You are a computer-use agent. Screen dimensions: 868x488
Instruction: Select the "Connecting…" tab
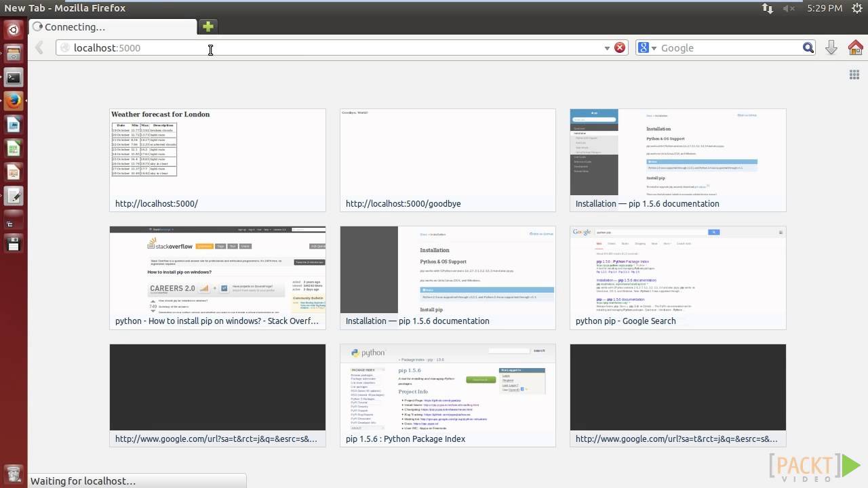pyautogui.click(x=114, y=27)
